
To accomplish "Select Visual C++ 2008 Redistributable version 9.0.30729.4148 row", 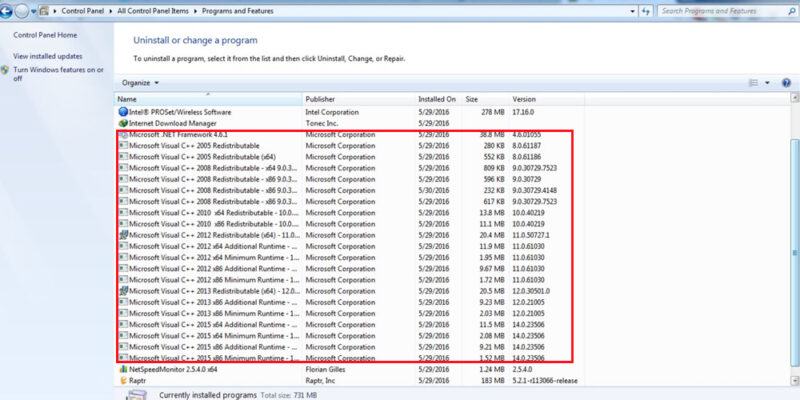I will (349, 190).
